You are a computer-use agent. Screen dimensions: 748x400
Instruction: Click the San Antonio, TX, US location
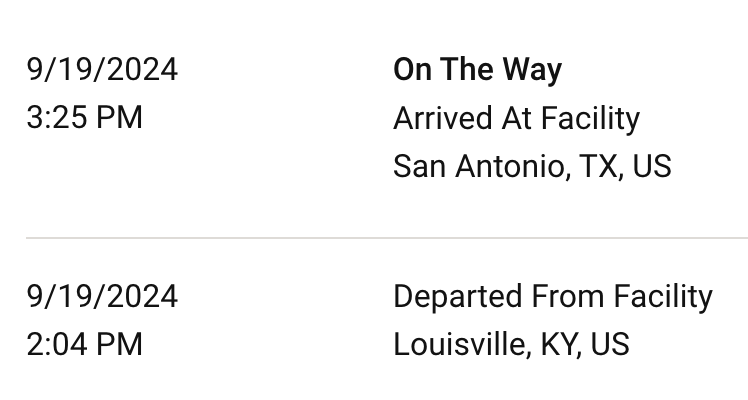532,166
